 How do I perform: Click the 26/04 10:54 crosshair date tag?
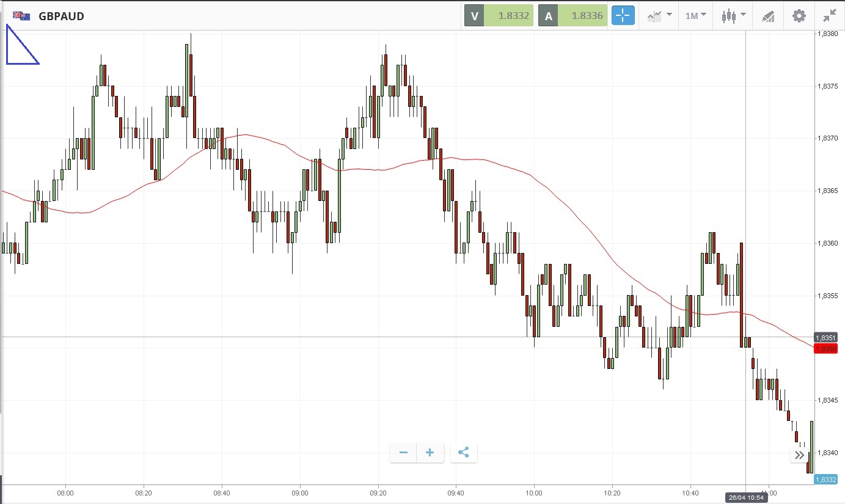[745, 497]
